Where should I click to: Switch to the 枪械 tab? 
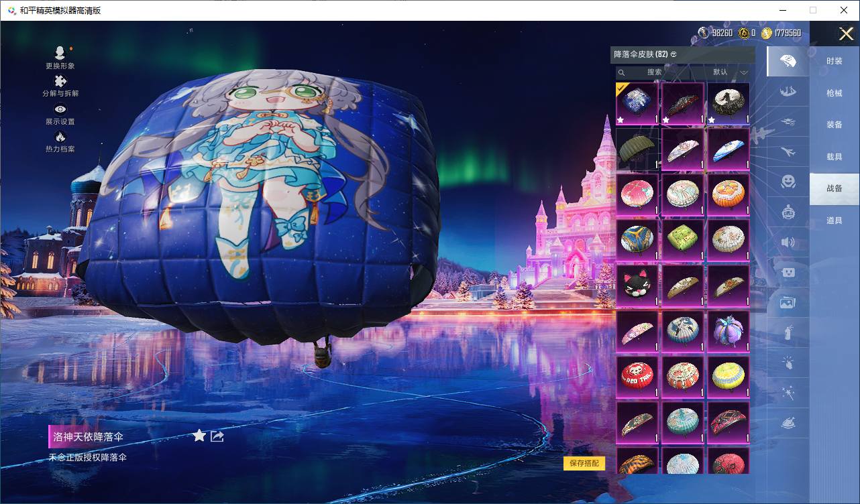[835, 93]
